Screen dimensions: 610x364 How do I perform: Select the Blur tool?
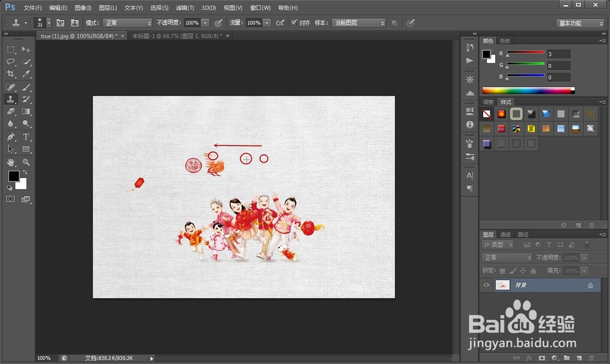11,124
